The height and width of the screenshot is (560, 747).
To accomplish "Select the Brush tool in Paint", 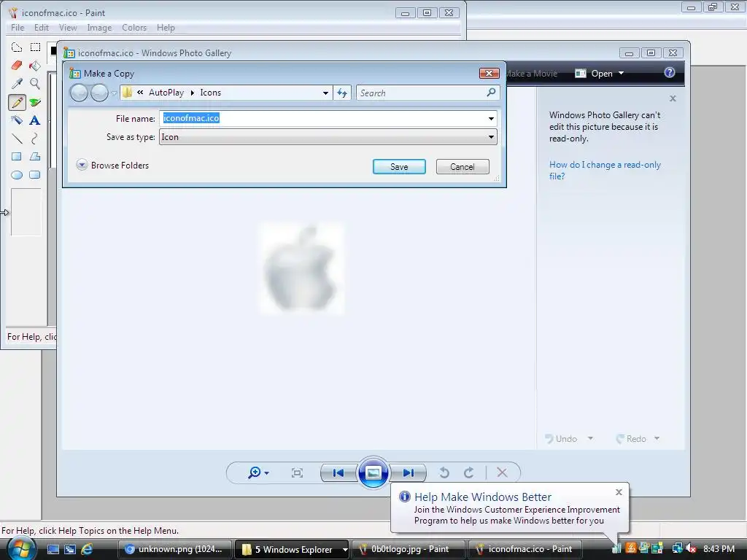I will click(x=35, y=102).
